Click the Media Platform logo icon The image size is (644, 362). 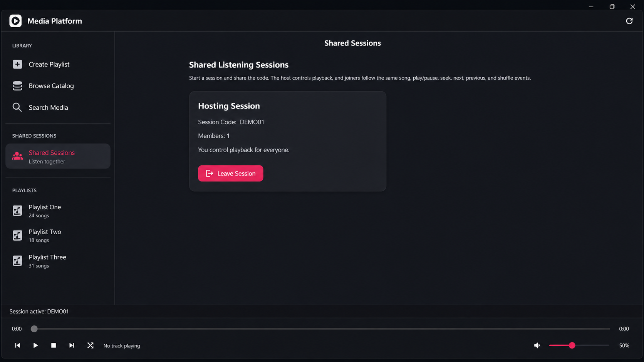[x=15, y=21]
